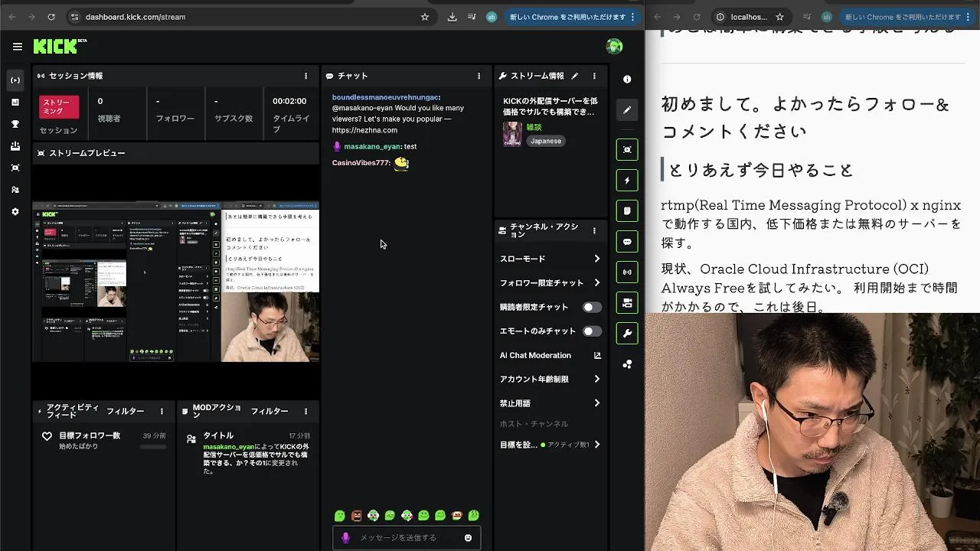The width and height of the screenshot is (980, 551).
Task: Open セッション情報 panel three-dot menu
Action: 305,76
